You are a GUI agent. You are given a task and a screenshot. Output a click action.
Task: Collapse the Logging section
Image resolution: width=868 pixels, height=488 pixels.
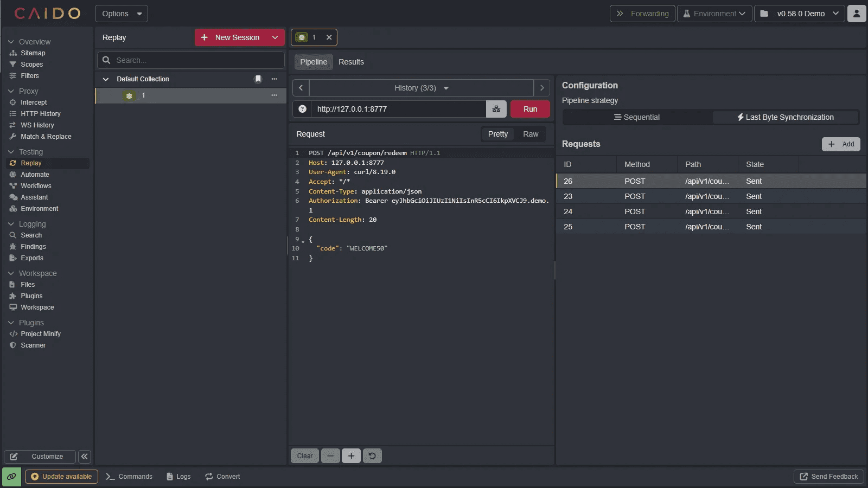pyautogui.click(x=11, y=224)
